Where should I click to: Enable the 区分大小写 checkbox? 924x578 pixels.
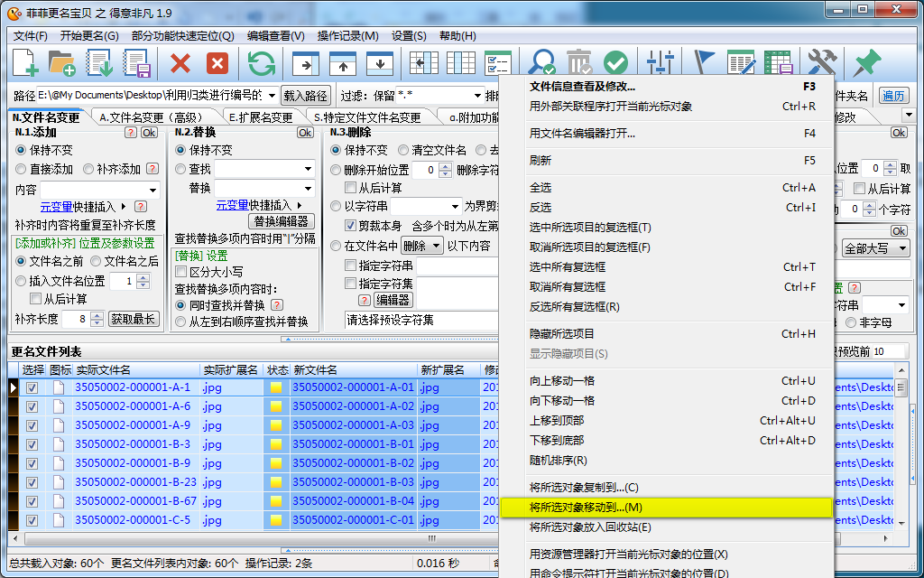pos(180,272)
